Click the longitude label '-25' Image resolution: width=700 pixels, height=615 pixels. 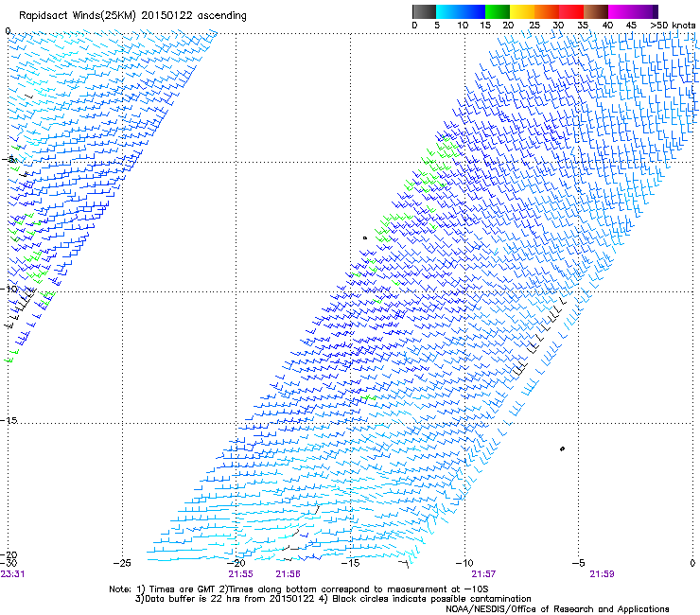coord(122,563)
